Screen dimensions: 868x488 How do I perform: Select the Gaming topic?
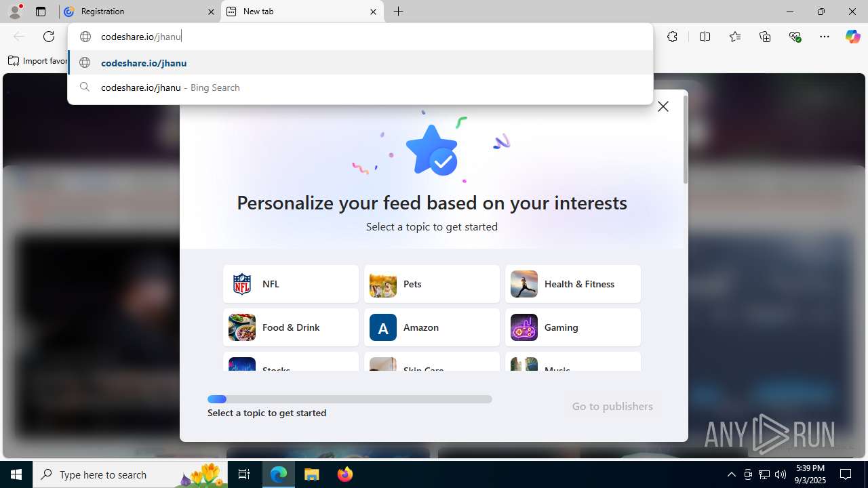point(573,327)
